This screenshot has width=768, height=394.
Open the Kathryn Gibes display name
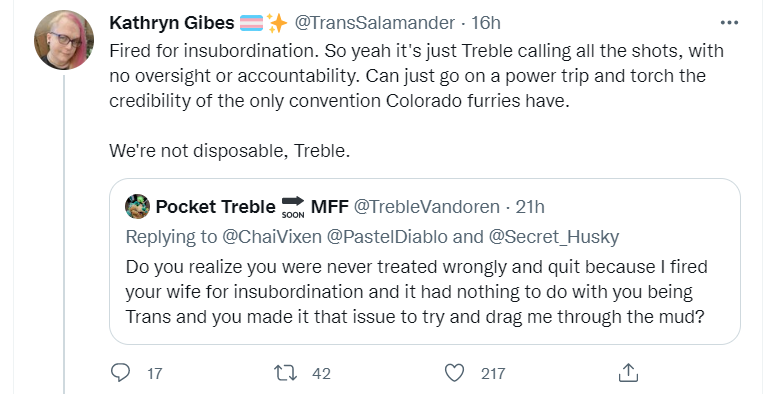(172, 23)
